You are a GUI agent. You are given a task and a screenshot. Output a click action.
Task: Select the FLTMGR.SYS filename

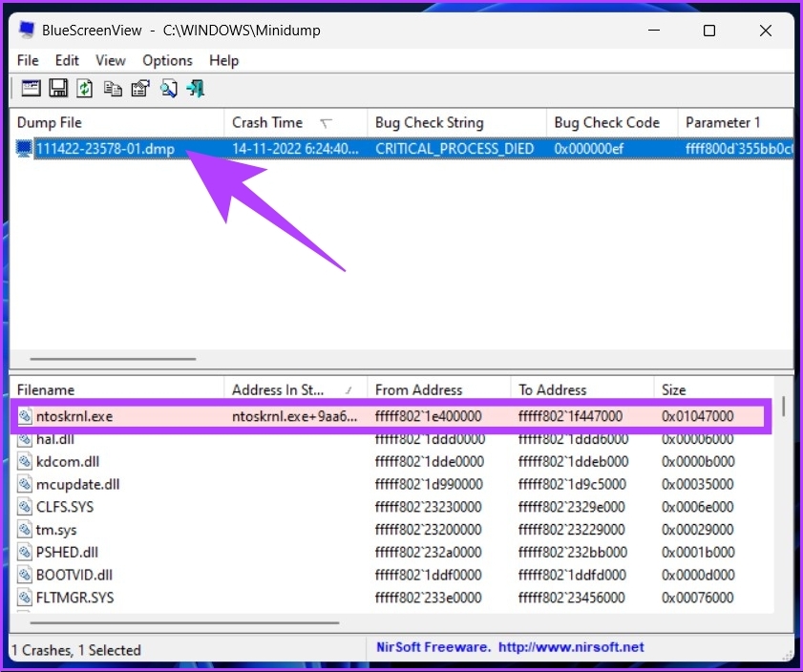(x=74, y=598)
